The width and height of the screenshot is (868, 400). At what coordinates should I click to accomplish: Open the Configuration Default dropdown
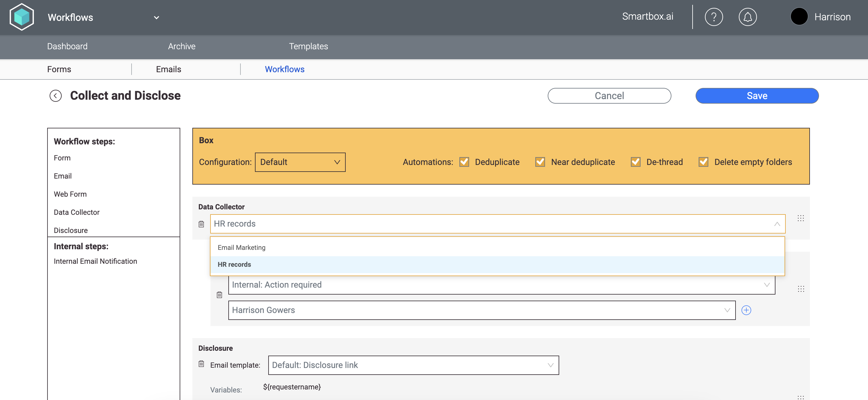pos(300,162)
